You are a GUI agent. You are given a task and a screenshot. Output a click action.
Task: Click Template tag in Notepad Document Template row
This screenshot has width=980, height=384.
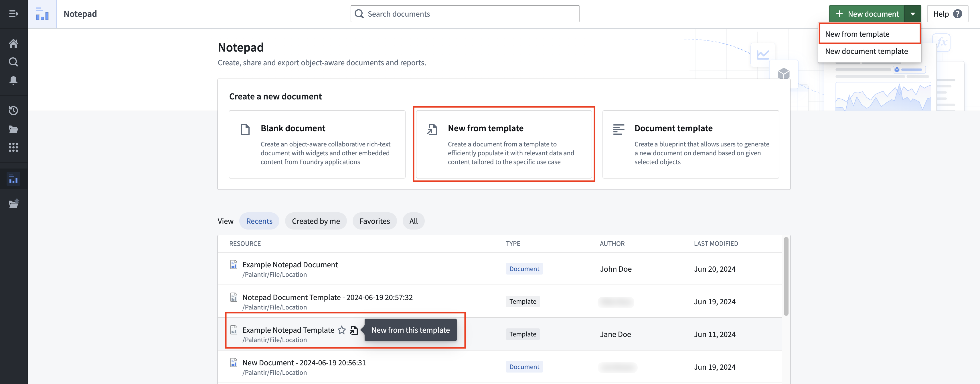pyautogui.click(x=522, y=301)
